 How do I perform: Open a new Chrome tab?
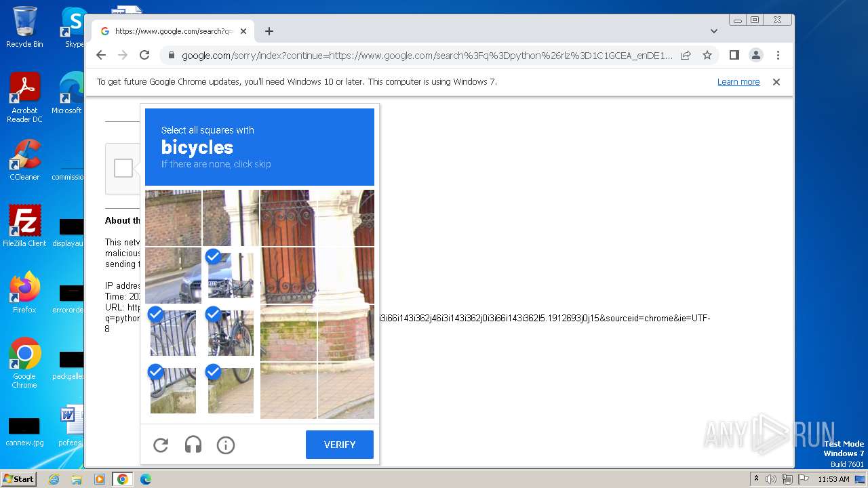[269, 31]
